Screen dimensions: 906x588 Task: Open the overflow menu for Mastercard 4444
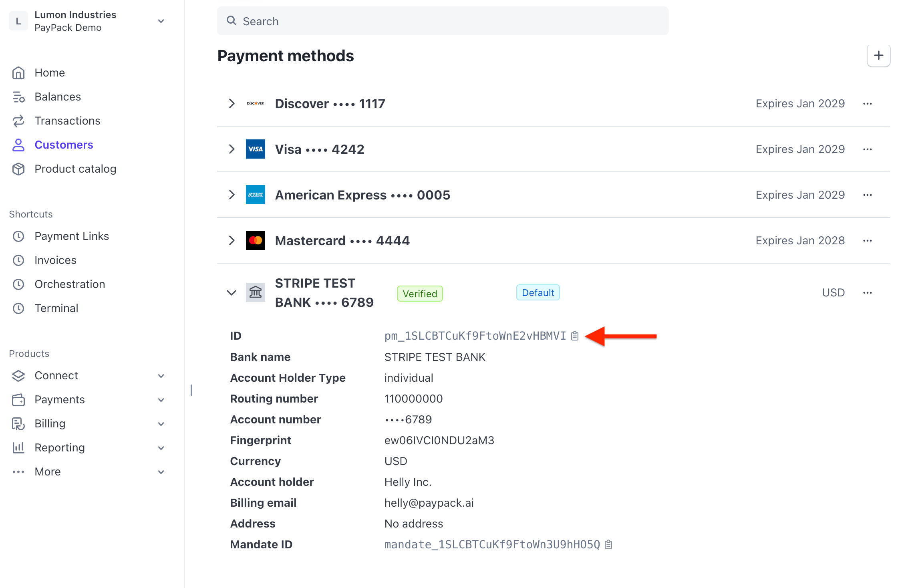[867, 240]
